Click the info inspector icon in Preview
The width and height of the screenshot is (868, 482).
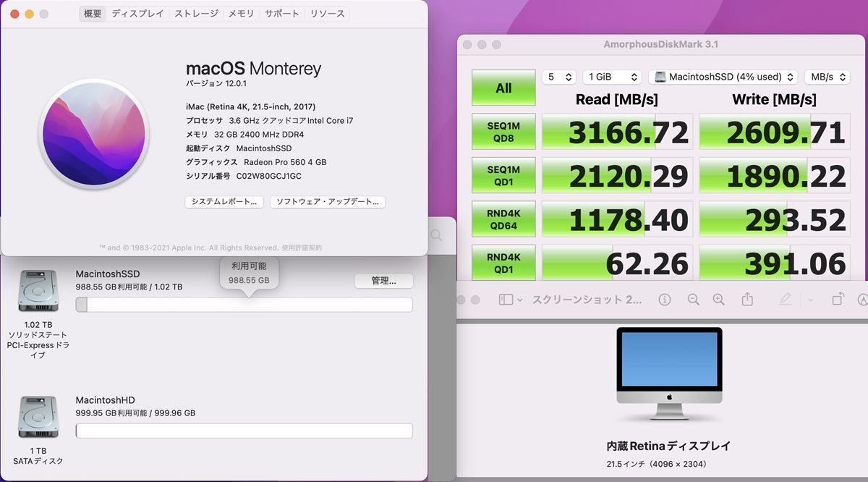pyautogui.click(x=665, y=300)
